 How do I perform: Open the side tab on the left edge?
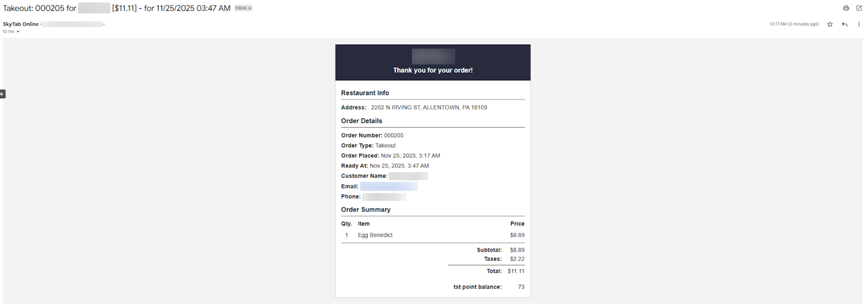[x=2, y=94]
